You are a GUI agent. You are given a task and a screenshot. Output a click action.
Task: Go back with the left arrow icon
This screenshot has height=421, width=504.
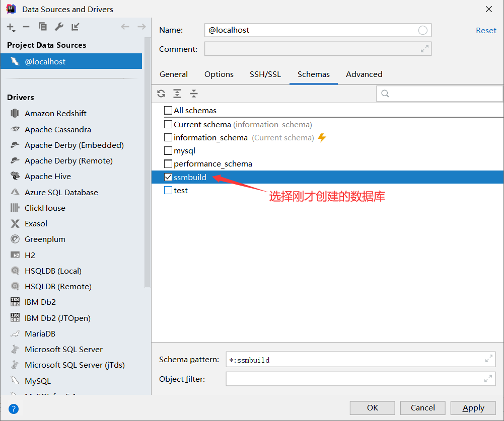pyautogui.click(x=125, y=27)
